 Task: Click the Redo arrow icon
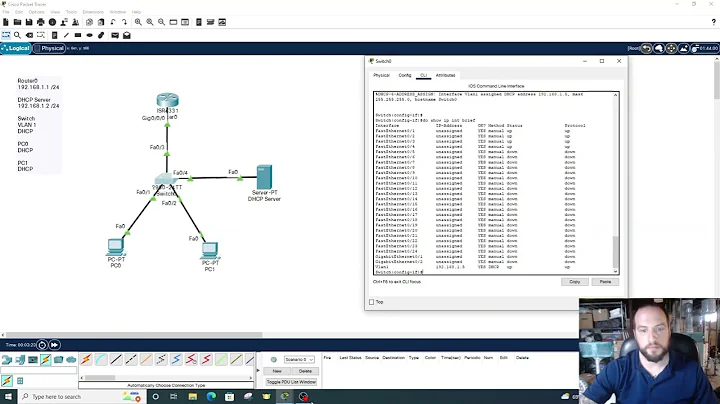(124, 22)
